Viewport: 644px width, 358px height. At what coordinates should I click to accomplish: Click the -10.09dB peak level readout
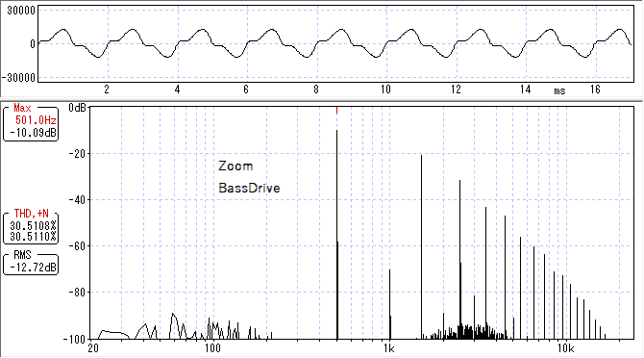point(33,133)
